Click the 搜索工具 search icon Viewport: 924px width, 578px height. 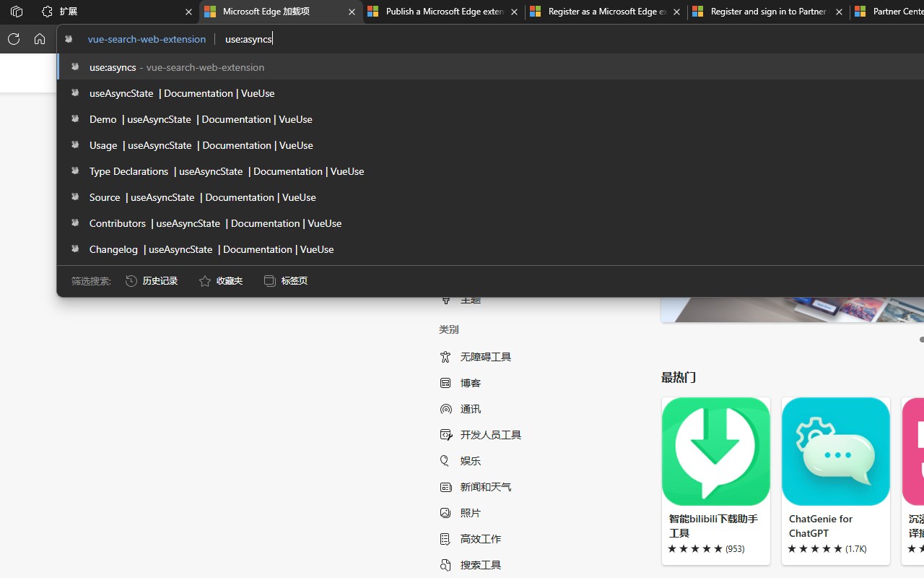[445, 565]
